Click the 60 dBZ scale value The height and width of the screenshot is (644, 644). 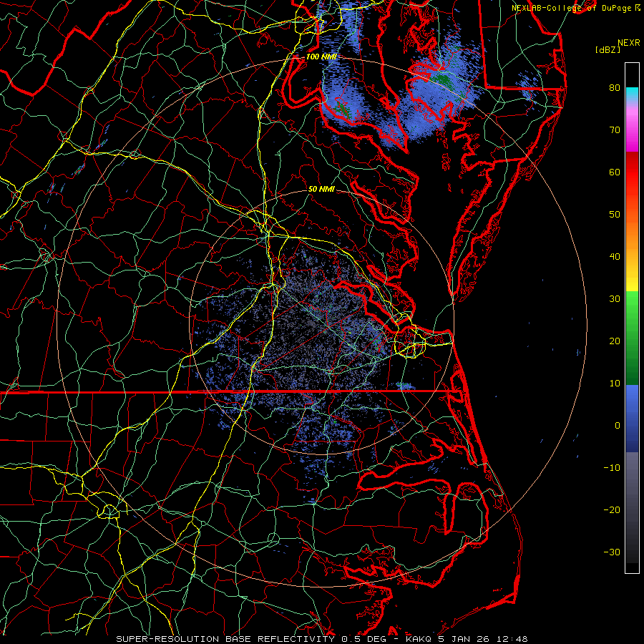point(615,172)
